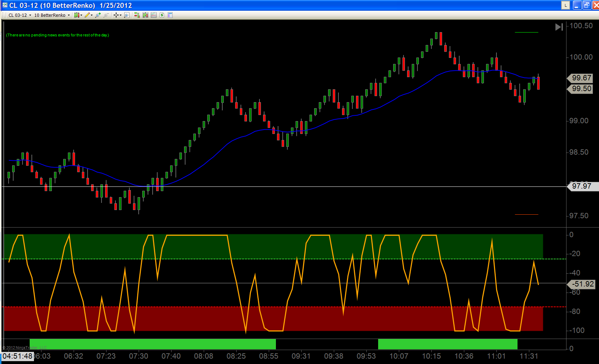599x364 pixels.
Task: Click the greyed zoom out magnifier icon
Action: pos(106,15)
